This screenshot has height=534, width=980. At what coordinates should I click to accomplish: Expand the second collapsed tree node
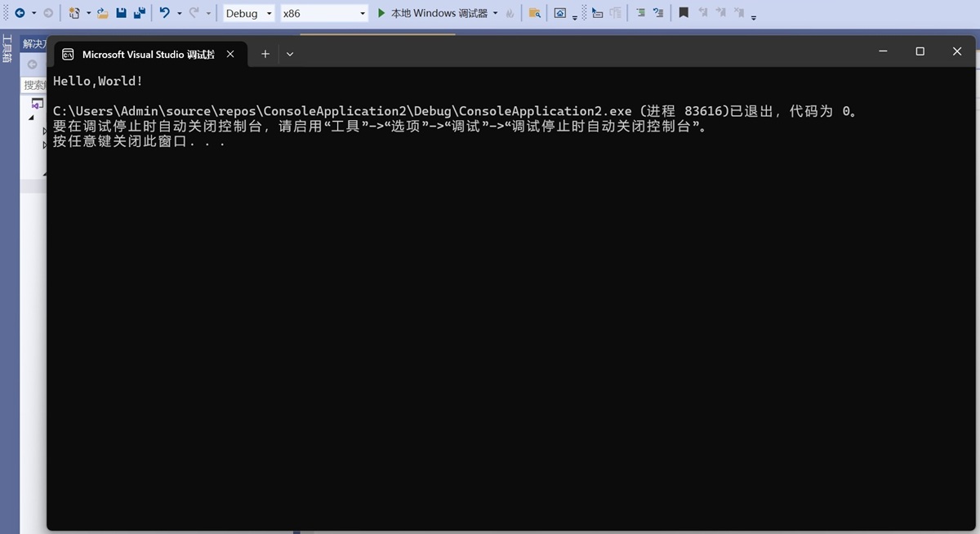tap(44, 145)
